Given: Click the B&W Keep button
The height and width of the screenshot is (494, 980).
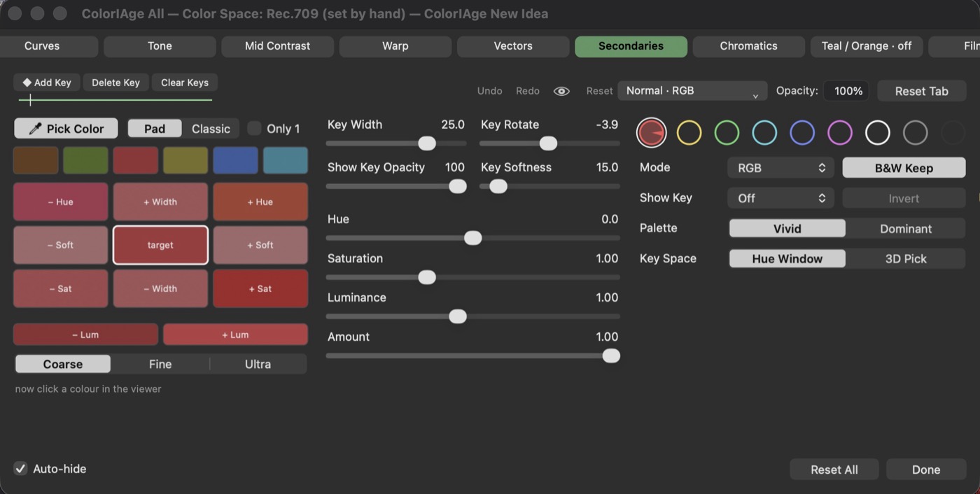Looking at the screenshot, I should pyautogui.click(x=904, y=168).
